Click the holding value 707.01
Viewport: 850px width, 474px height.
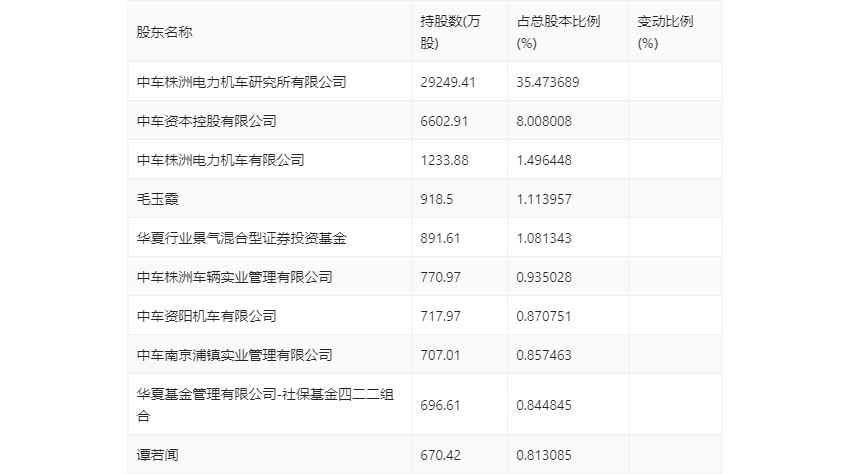(x=440, y=355)
